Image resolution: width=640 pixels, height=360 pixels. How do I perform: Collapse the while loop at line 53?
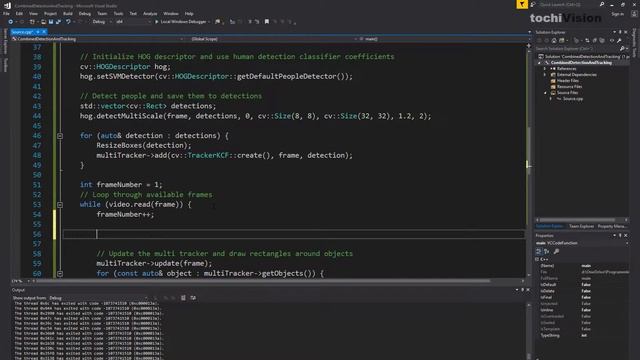click(x=60, y=204)
